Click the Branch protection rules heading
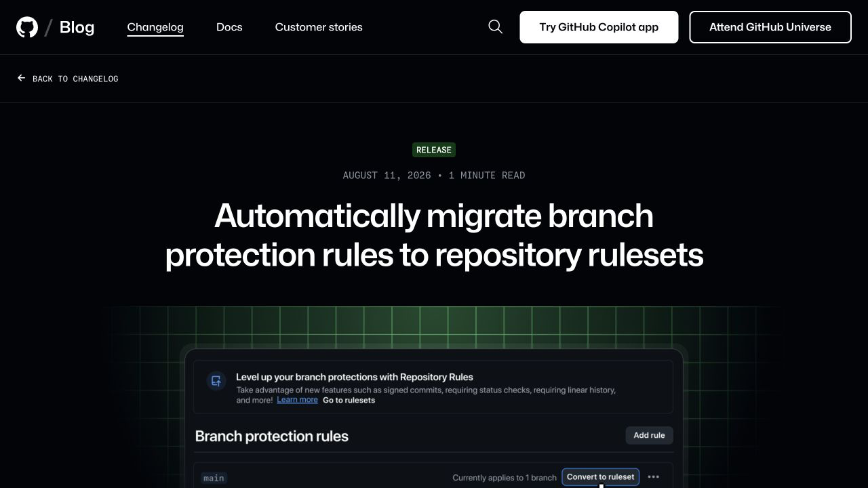 pos(271,436)
